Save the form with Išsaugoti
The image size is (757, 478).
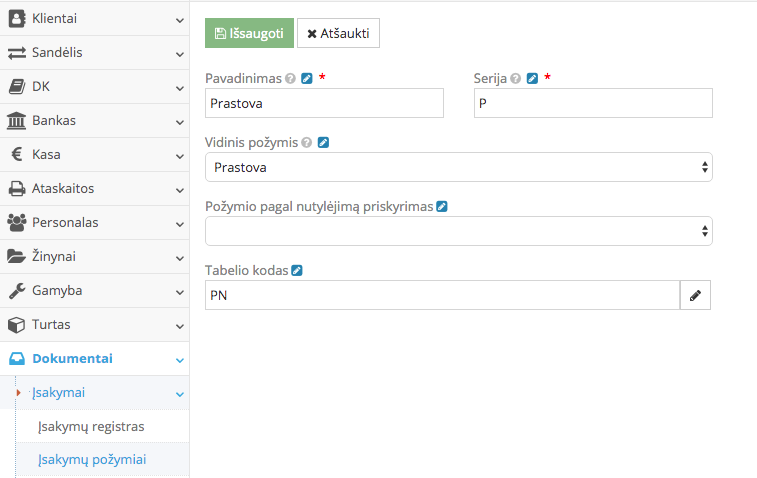(x=249, y=33)
